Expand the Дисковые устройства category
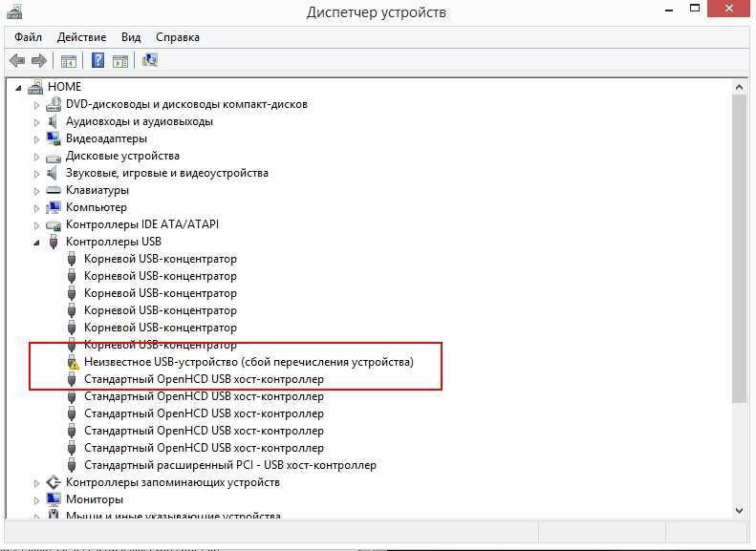 tap(36, 157)
